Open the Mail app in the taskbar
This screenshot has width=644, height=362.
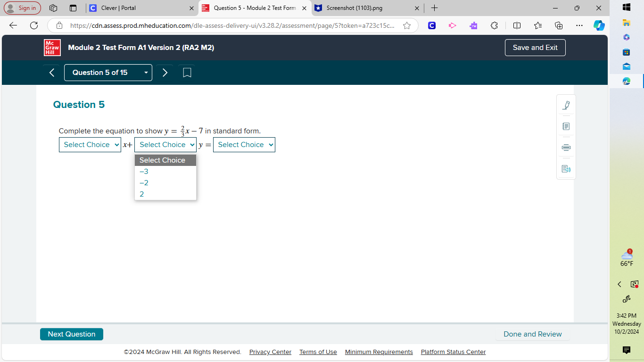(627, 66)
